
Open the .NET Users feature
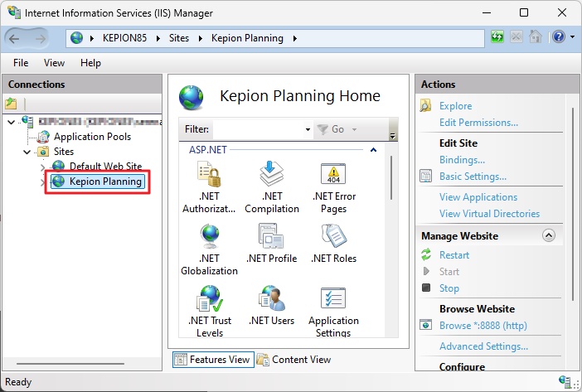pos(272,306)
